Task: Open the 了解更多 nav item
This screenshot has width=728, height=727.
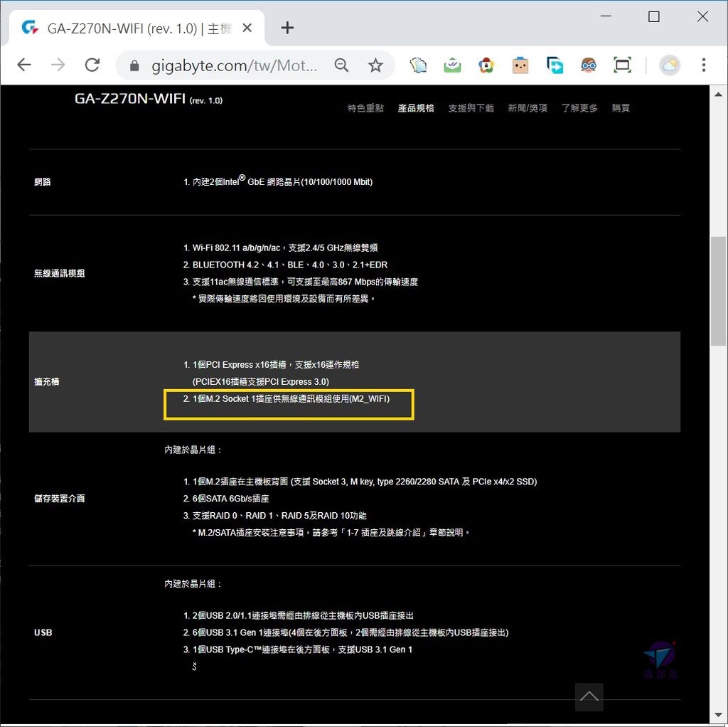Action: (x=579, y=108)
